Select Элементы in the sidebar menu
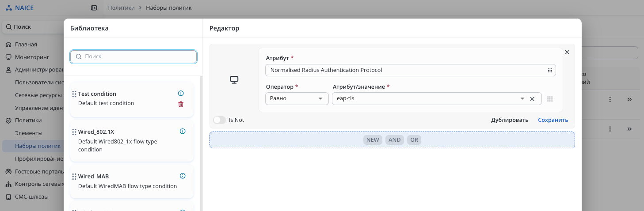This screenshot has width=644, height=211. point(29,133)
